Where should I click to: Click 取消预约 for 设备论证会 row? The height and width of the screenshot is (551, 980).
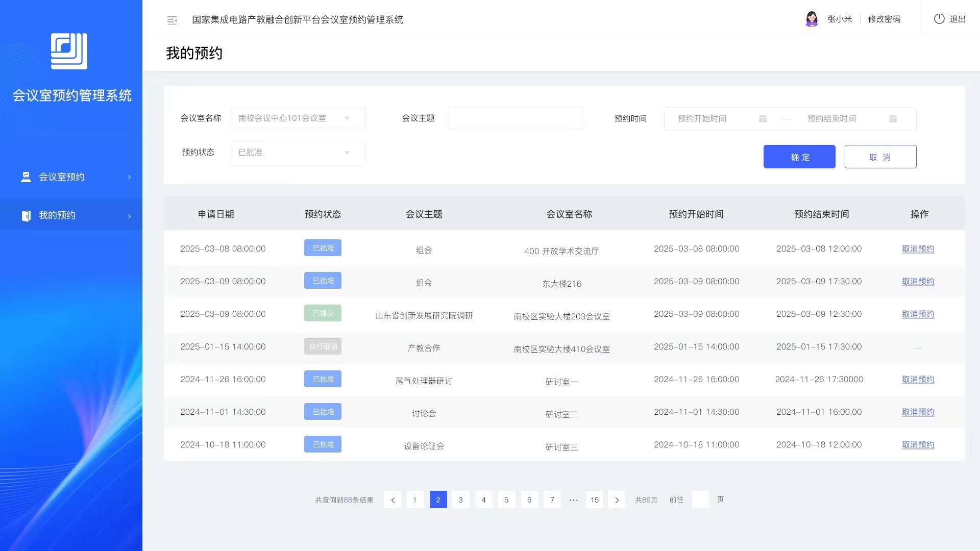point(918,445)
